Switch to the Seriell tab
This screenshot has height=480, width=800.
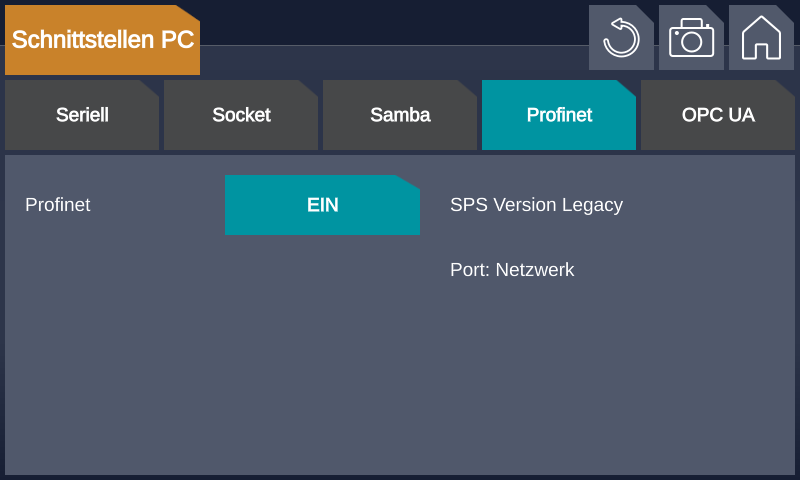[x=82, y=115]
